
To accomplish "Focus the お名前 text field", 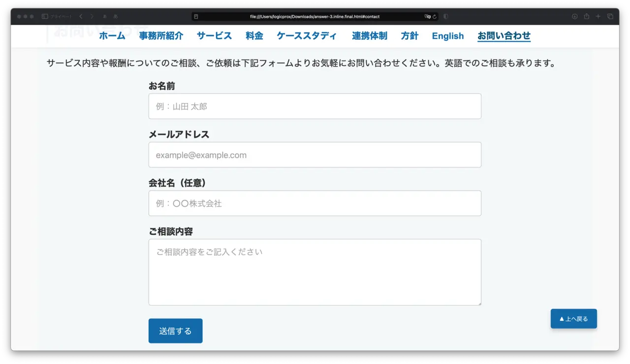I will 315,106.
